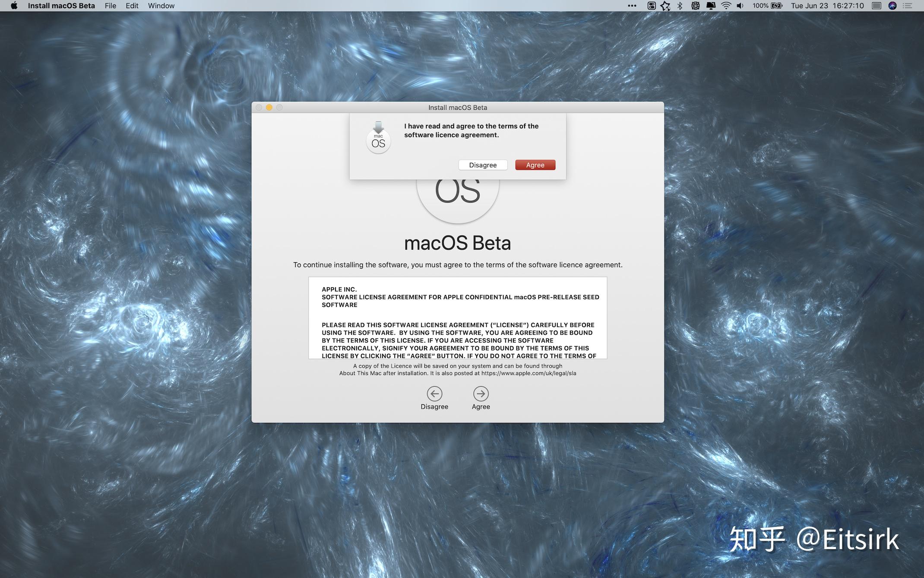Click the three-dots overflow icon in menu bar

pos(632,6)
